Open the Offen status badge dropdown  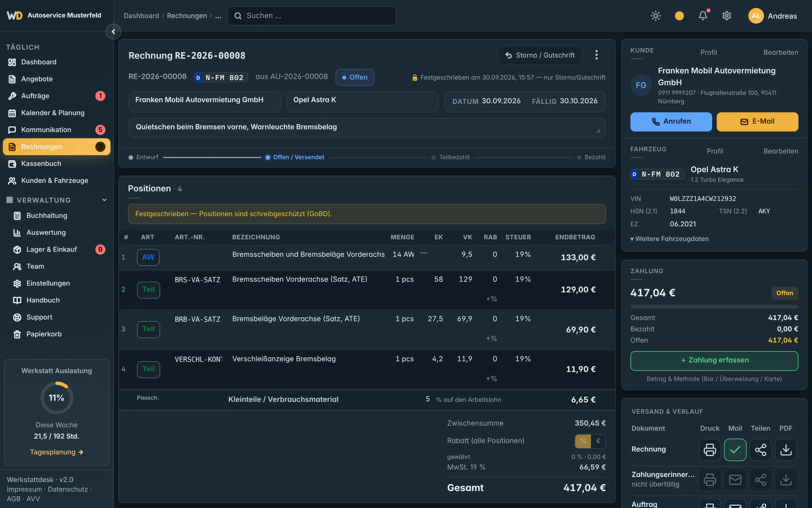tap(355, 77)
